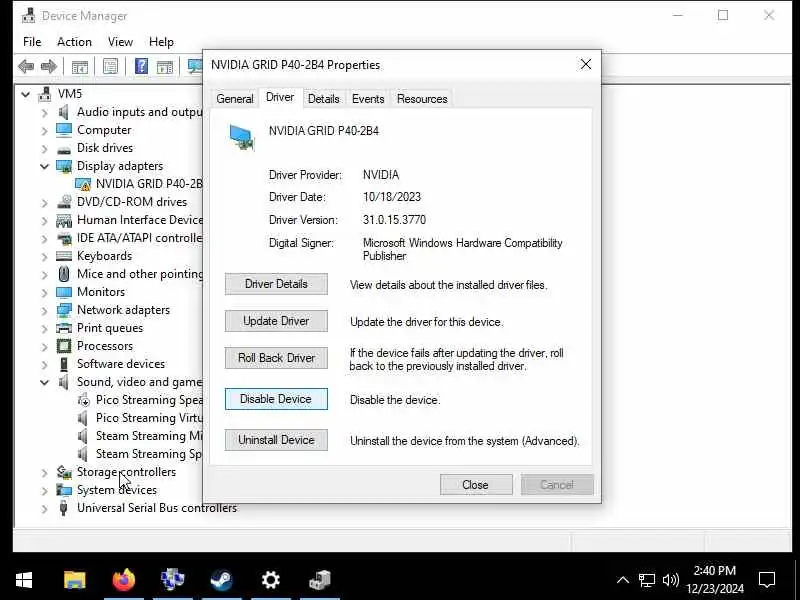The width and height of the screenshot is (800, 600).
Task: Expand the DVD/CD-ROM drives node
Action: (x=44, y=203)
